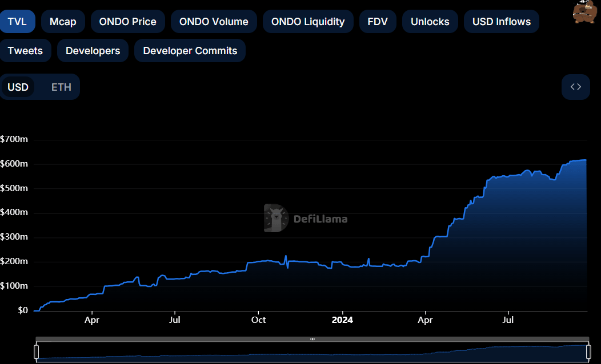Click the DefiLlama watermark logo
This screenshot has height=364, width=601.
(306, 219)
